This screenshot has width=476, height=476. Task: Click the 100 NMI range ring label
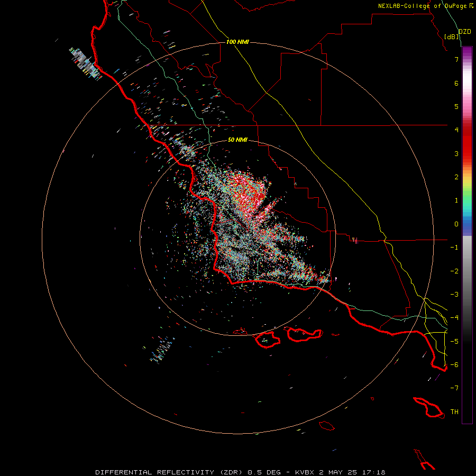237,42
